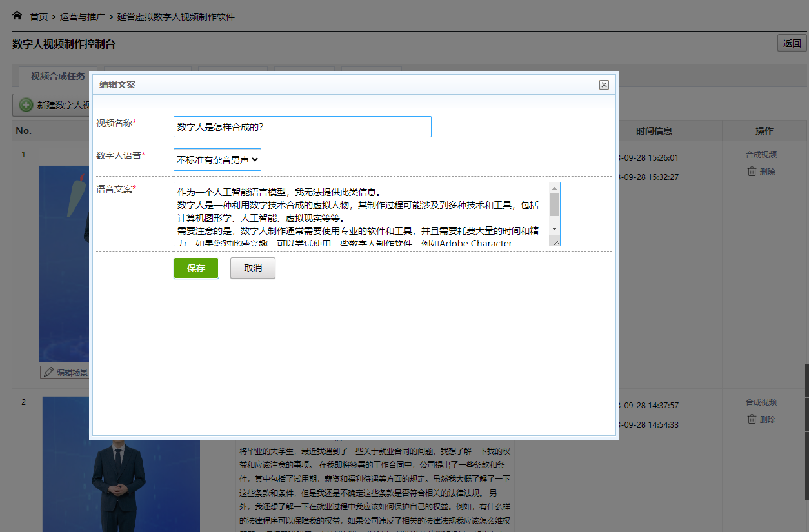Click the green plus icon for 新建数字人视频
Viewport: 809px width, 532px height.
26,105
